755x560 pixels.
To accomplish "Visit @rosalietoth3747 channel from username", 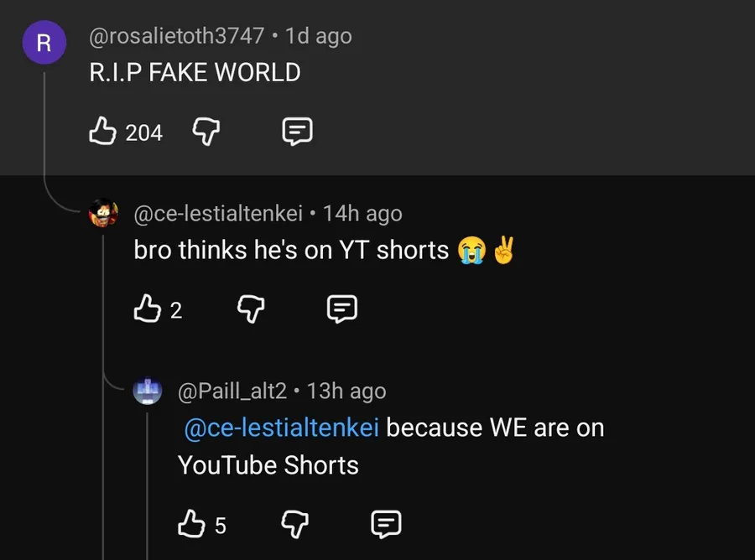I will [179, 36].
